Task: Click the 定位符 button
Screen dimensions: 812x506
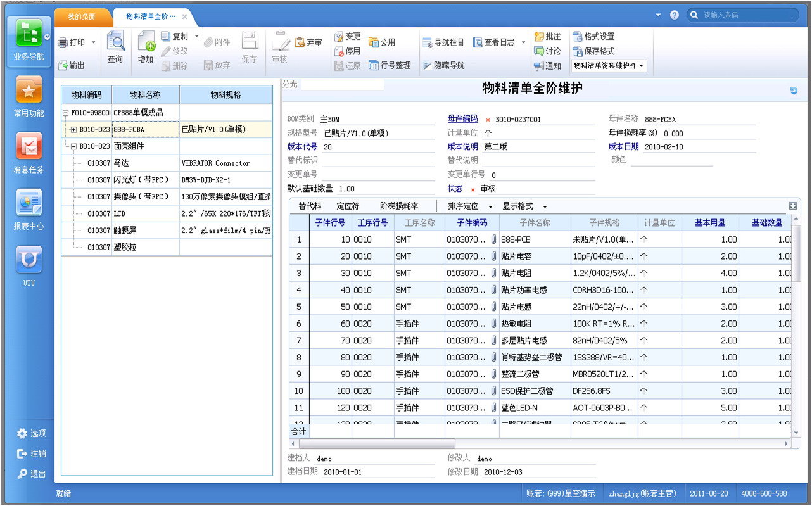Action: 348,206
